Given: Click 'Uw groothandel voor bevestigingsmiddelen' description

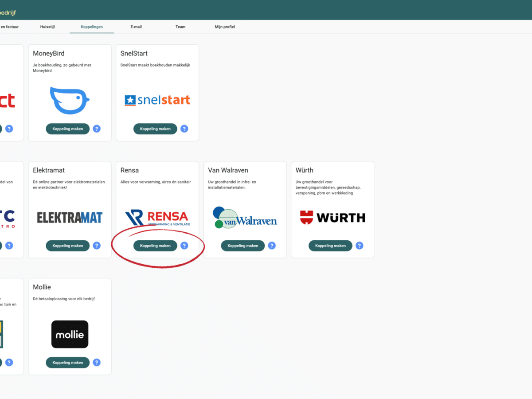Looking at the screenshot, I should [328, 187].
